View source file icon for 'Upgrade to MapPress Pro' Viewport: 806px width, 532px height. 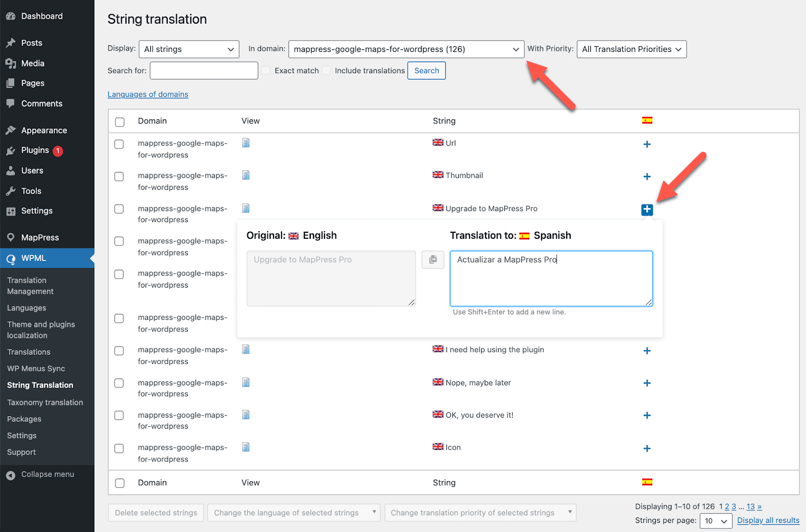click(246, 208)
